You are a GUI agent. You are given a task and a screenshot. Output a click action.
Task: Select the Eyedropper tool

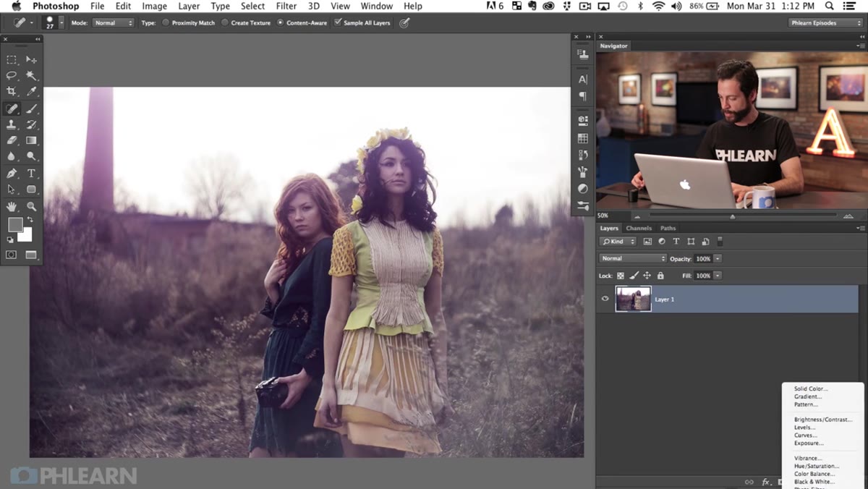pos(31,92)
